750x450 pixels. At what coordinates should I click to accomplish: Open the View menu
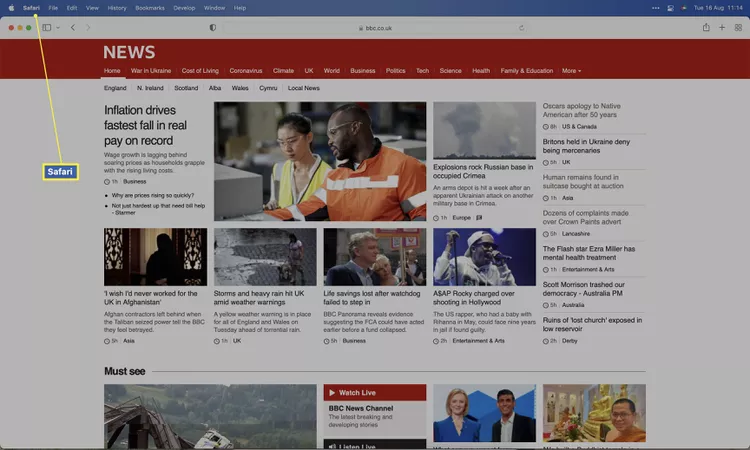[x=92, y=8]
